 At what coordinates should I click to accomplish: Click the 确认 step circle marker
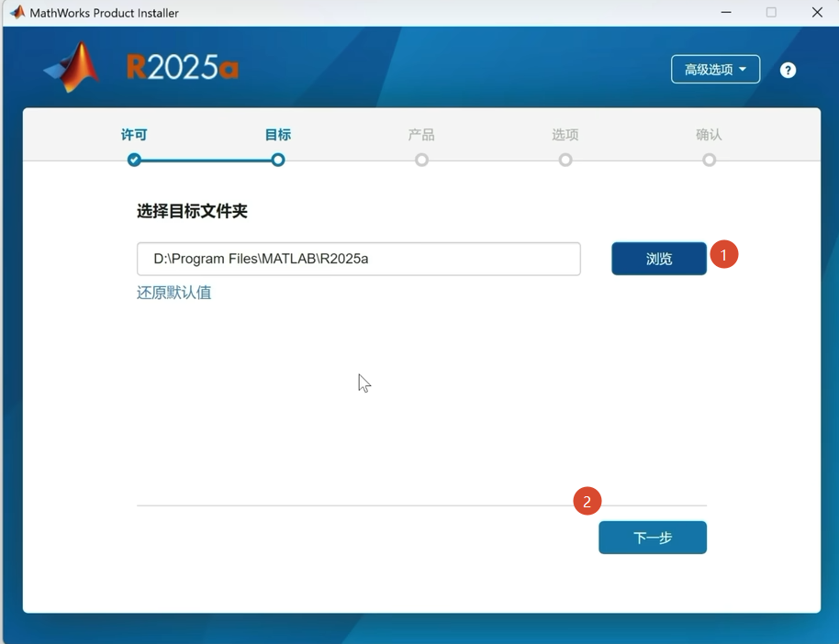tap(710, 160)
